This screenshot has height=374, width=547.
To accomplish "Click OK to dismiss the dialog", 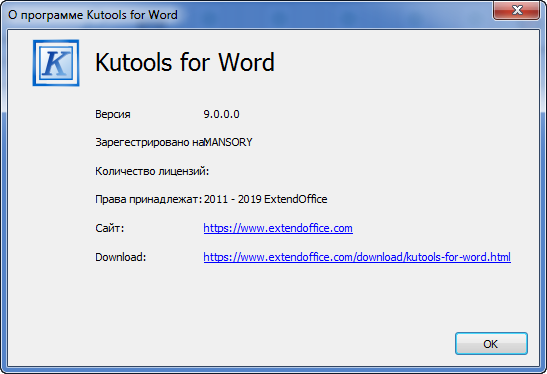I will point(491,344).
